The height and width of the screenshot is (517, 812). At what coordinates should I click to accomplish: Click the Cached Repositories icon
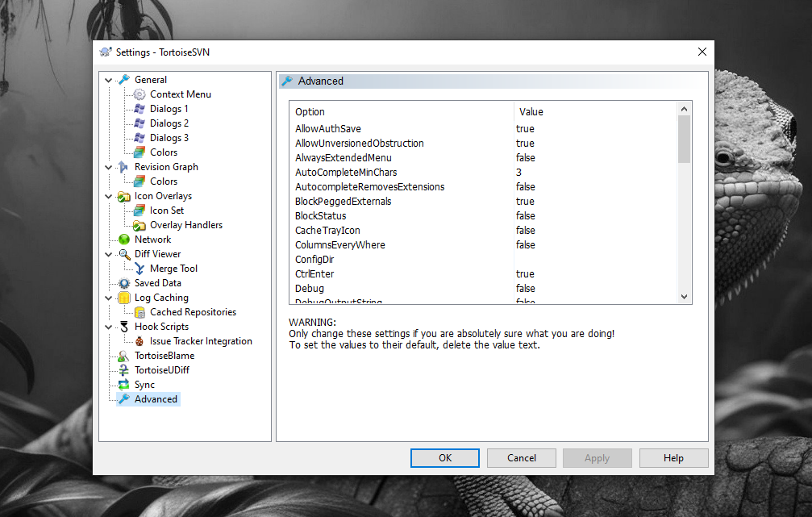pos(139,312)
